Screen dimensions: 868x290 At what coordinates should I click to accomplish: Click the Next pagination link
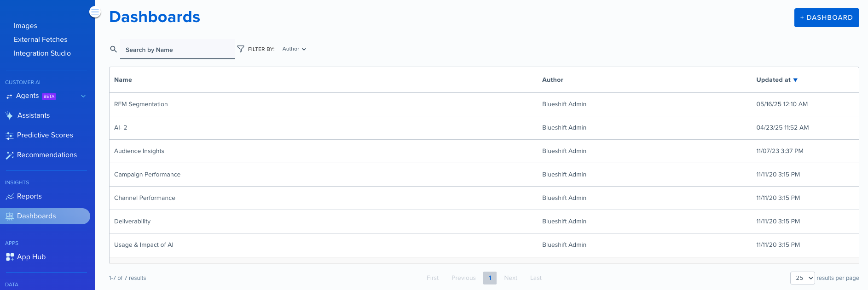[x=510, y=278]
